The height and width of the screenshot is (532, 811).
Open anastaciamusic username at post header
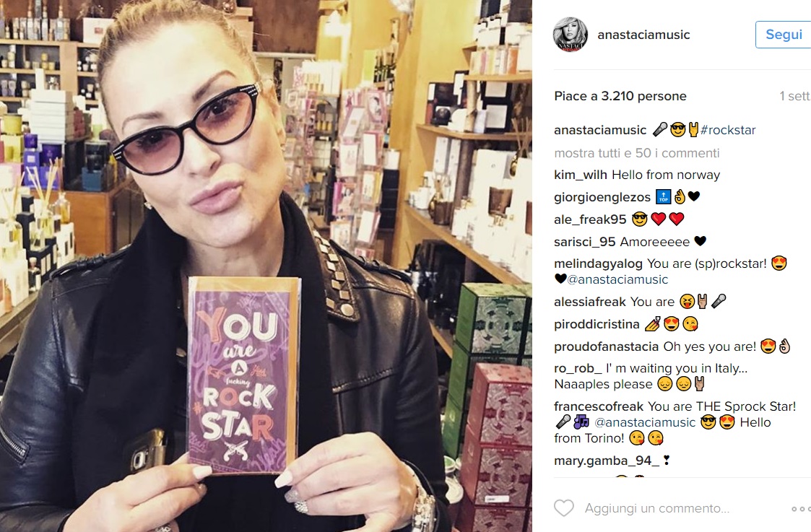click(x=643, y=35)
